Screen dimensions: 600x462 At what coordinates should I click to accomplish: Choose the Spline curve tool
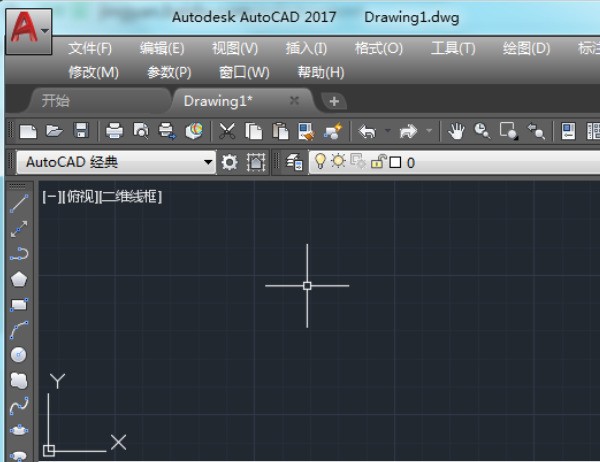(x=18, y=405)
